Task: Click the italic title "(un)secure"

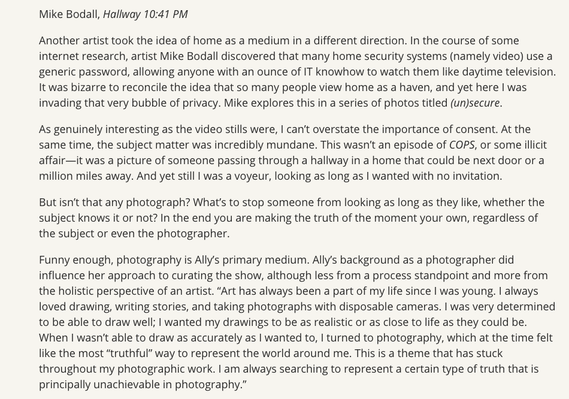Action: pyautogui.click(x=475, y=103)
